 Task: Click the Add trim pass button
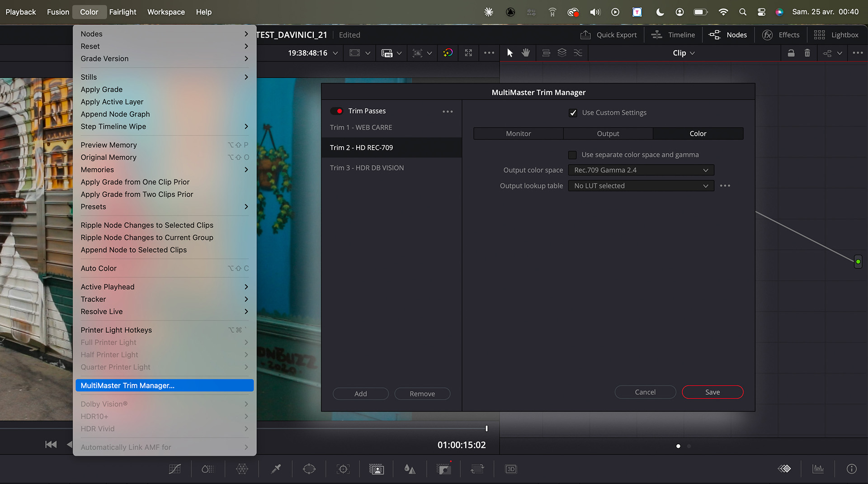[x=361, y=394]
